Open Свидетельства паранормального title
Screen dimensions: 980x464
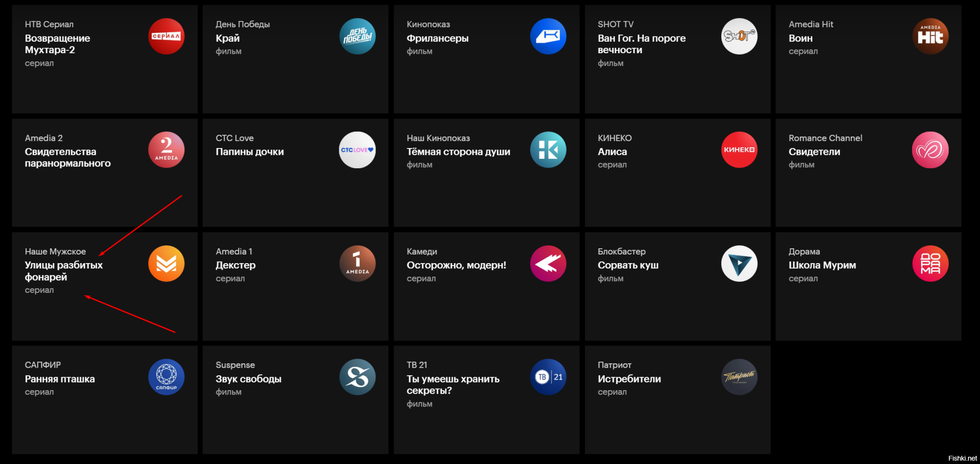point(68,158)
